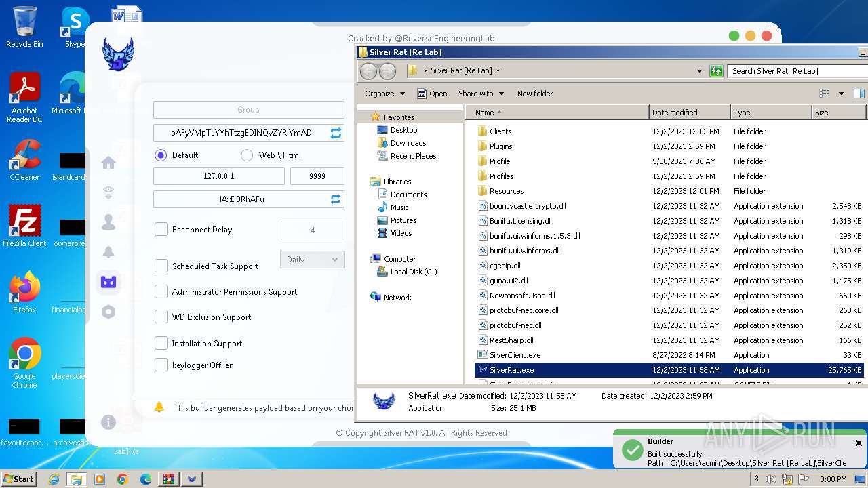
Task: Open the eye monitor icon in Silver RAT sidebar
Action: pos(108,193)
